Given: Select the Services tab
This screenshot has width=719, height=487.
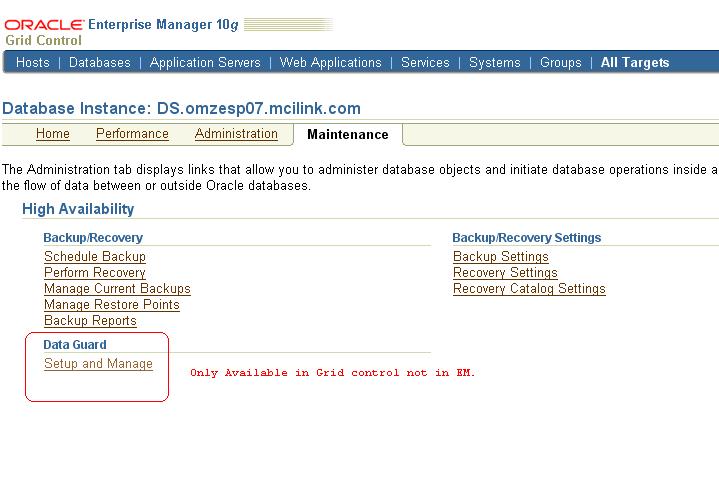Looking at the screenshot, I should point(425,62).
